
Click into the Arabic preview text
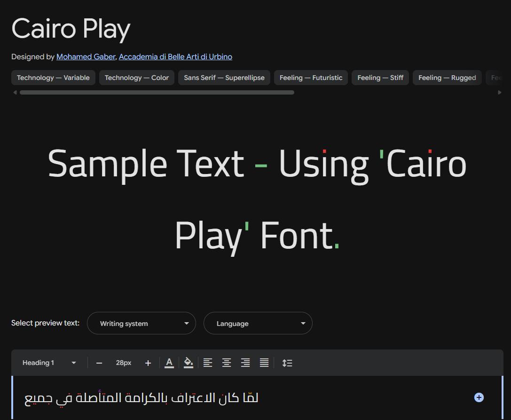point(142,398)
